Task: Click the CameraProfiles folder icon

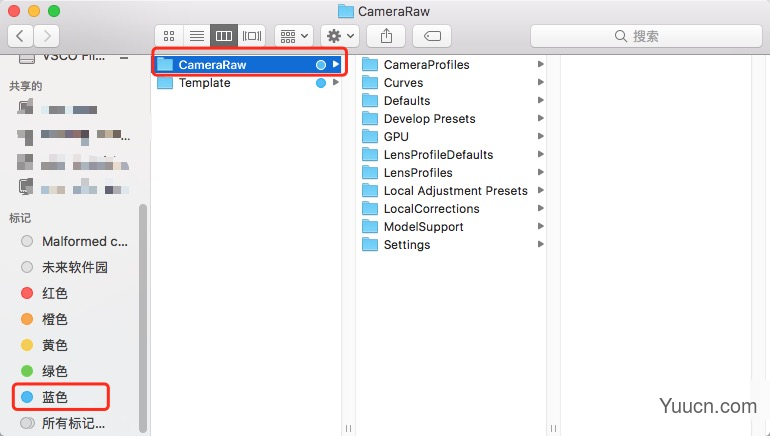Action: tap(370, 64)
